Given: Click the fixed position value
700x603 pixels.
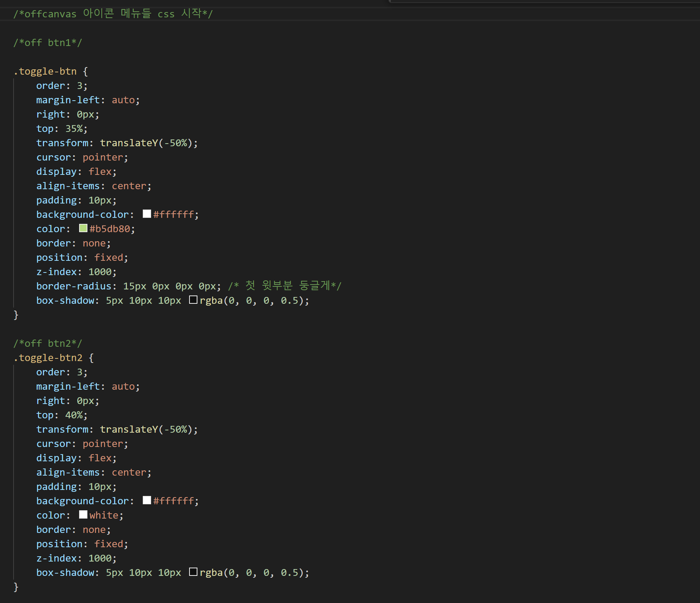Looking at the screenshot, I should click(x=110, y=257).
